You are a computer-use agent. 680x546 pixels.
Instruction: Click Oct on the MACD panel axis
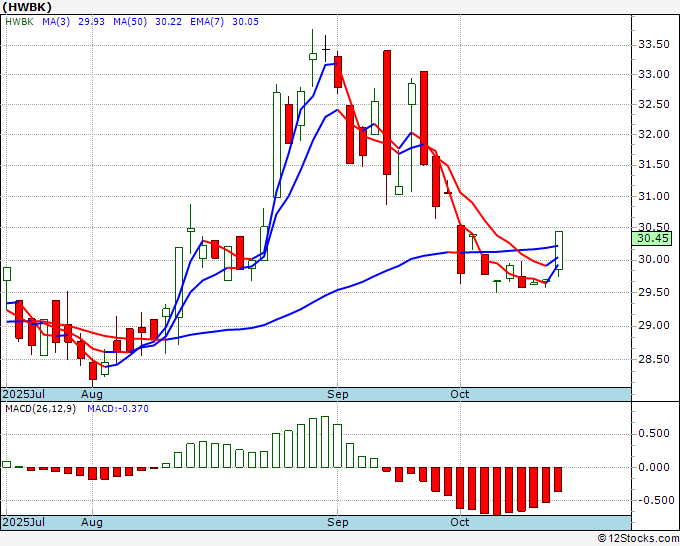pyautogui.click(x=460, y=522)
